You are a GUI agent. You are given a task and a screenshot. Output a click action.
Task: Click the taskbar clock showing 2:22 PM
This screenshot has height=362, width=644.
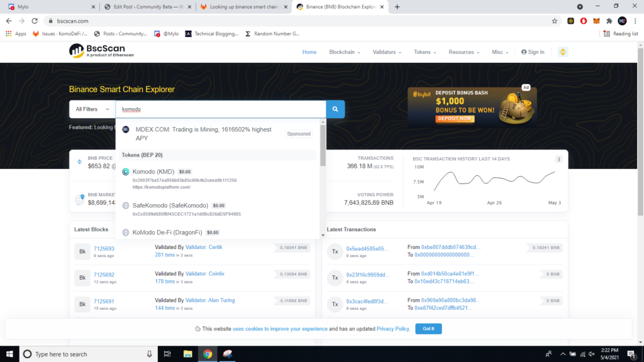click(609, 354)
